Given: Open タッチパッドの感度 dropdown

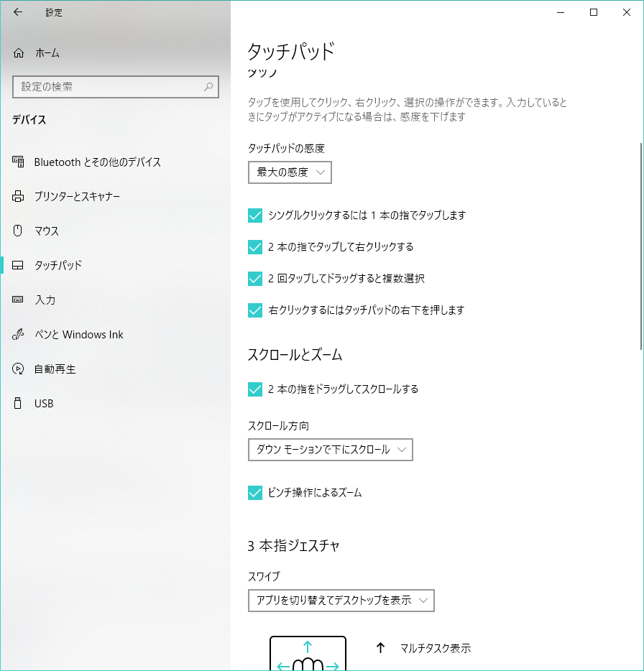Looking at the screenshot, I should [290, 172].
